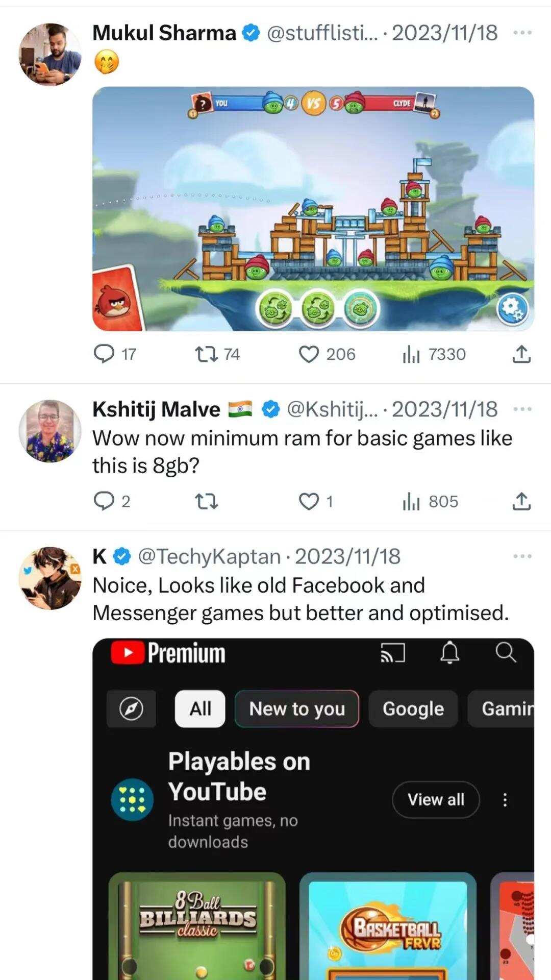Tap the 'View all' Playables button

436,799
